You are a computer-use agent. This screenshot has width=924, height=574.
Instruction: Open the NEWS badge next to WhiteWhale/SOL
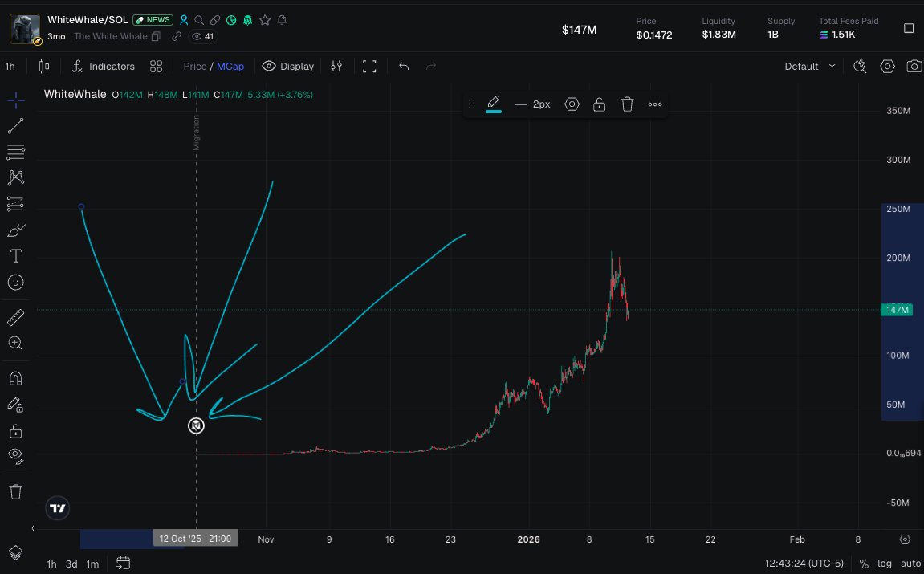[153, 20]
